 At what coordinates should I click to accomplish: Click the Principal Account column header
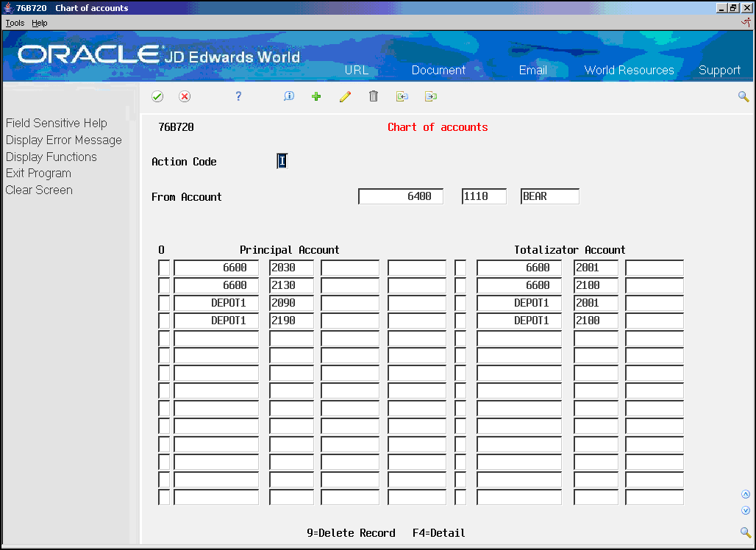[x=289, y=250]
